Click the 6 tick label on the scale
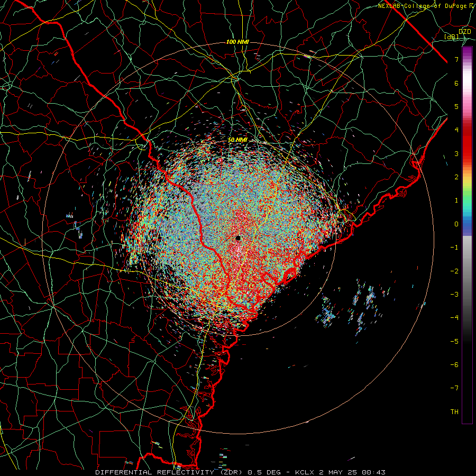 456,83
